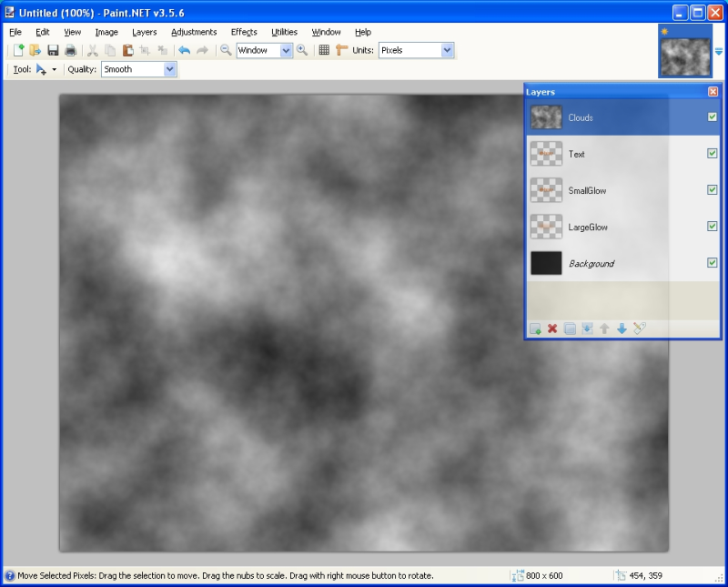Screen dimensions: 728x587
Task: Open the Quality Smooth dropdown
Action: click(x=170, y=69)
